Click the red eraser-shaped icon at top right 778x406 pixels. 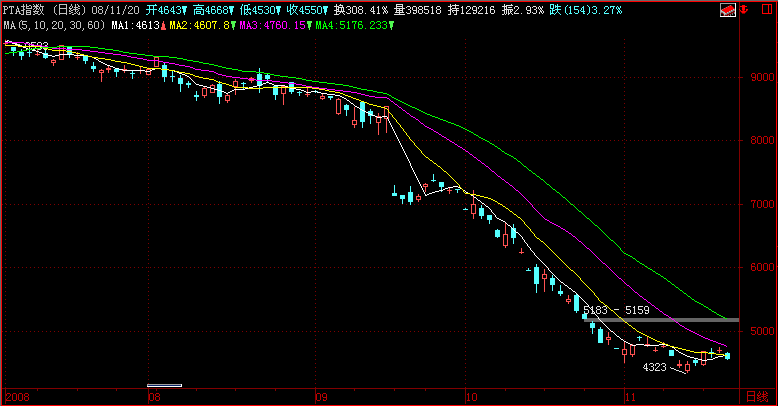728,10
